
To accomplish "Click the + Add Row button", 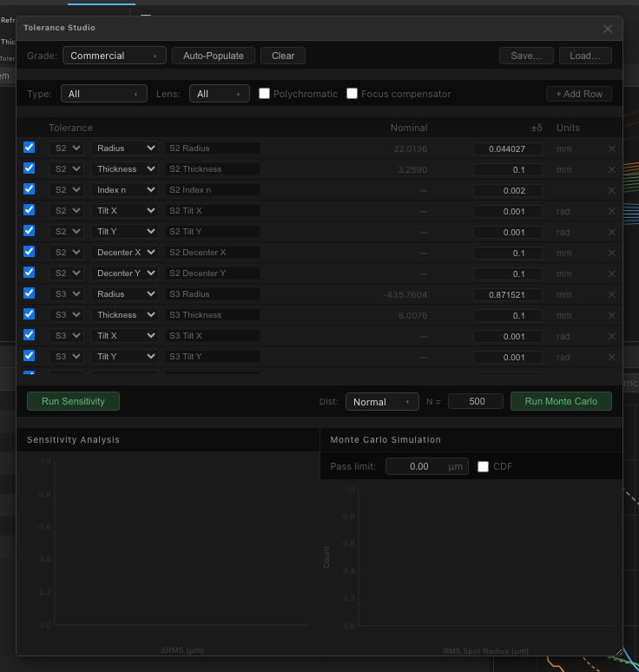I will [x=579, y=94].
